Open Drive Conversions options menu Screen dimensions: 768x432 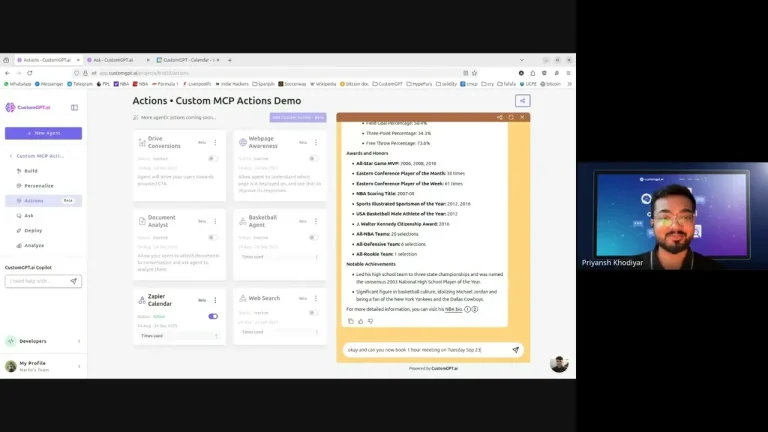pyautogui.click(x=215, y=143)
